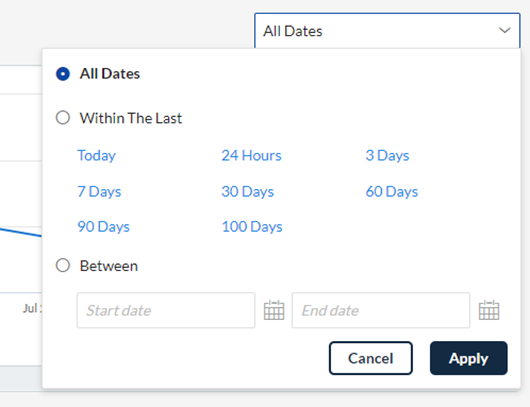Select the Within The Last radio option

point(63,118)
